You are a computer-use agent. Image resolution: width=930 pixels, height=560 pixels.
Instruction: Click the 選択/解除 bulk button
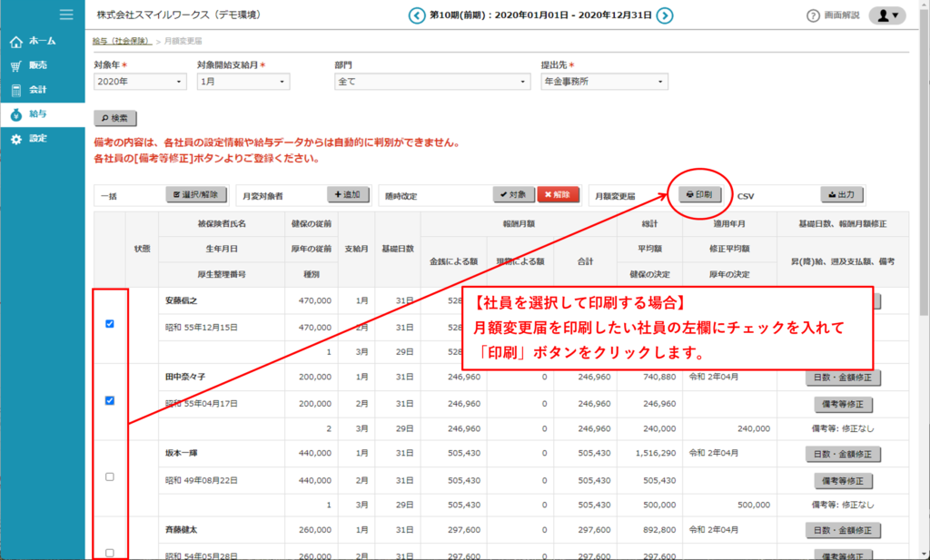[x=196, y=194]
